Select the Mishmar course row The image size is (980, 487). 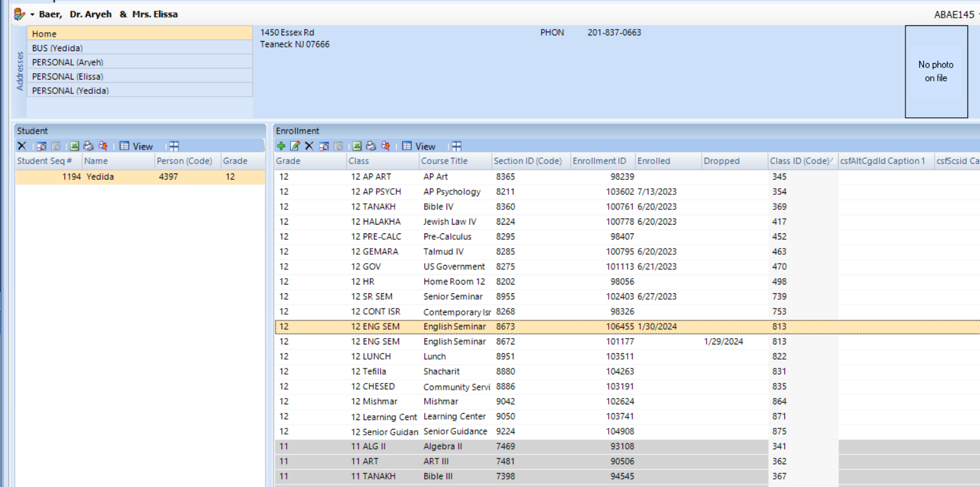(x=627, y=402)
